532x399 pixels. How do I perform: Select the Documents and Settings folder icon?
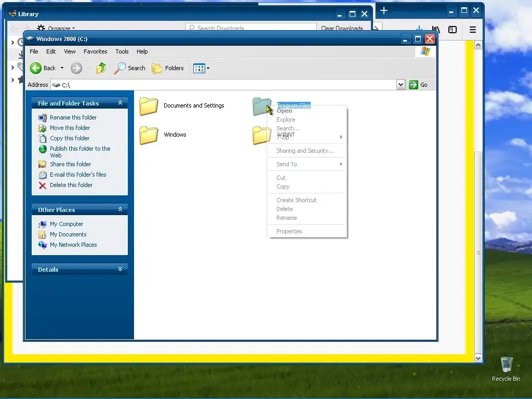(x=148, y=106)
